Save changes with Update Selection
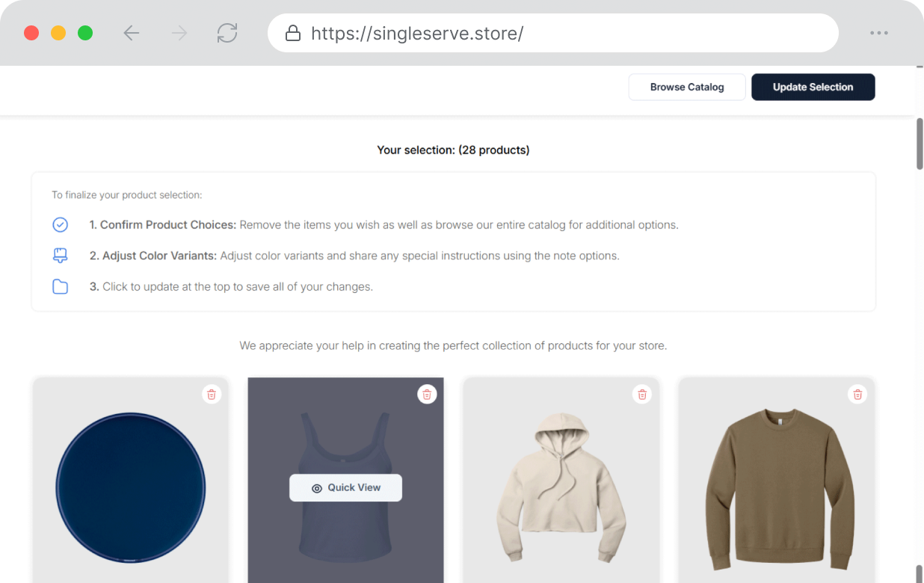The height and width of the screenshot is (583, 924). [813, 87]
